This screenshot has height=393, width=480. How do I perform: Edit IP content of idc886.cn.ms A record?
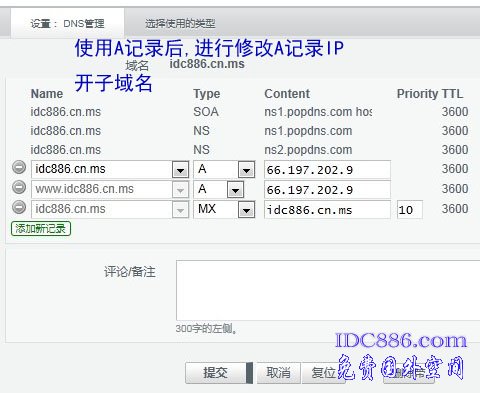pyautogui.click(x=327, y=170)
